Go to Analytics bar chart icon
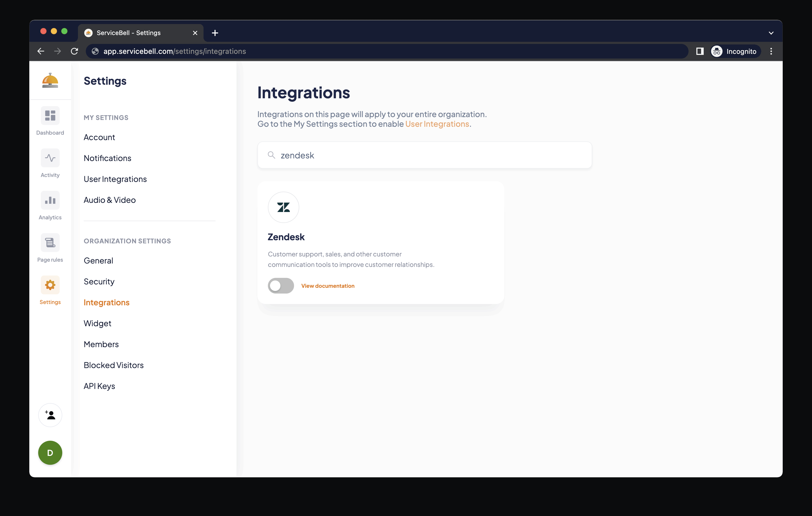The width and height of the screenshot is (812, 516). click(x=50, y=200)
